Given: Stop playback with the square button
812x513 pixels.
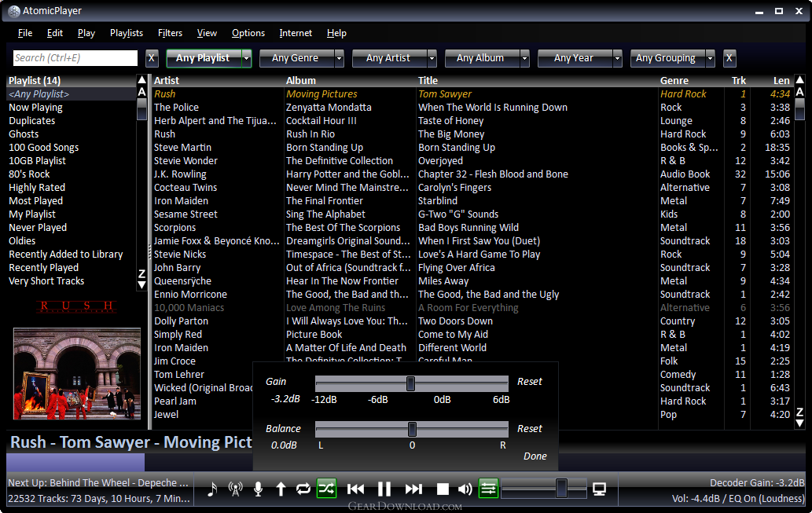Looking at the screenshot, I should pos(443,489).
